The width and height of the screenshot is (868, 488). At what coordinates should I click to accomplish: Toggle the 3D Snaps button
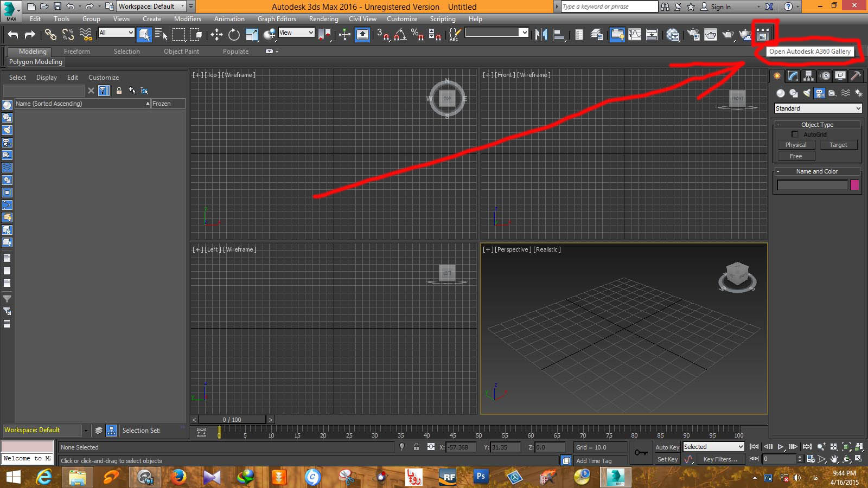point(383,35)
